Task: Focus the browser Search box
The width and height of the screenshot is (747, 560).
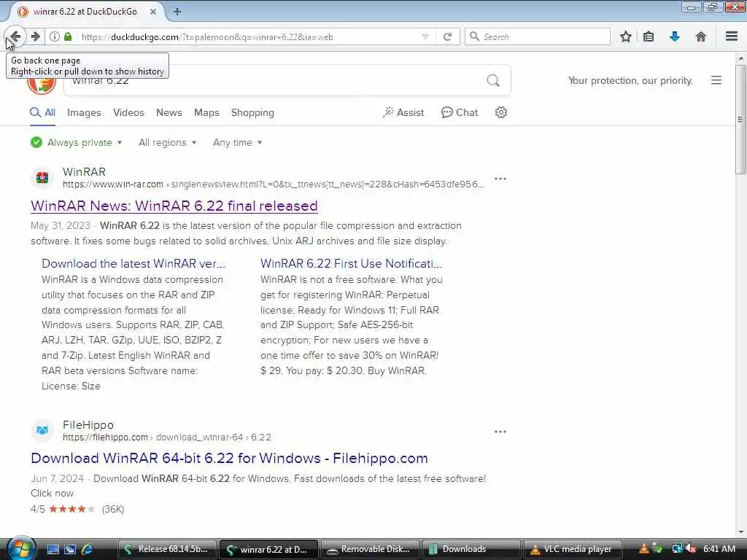Action: click(538, 36)
